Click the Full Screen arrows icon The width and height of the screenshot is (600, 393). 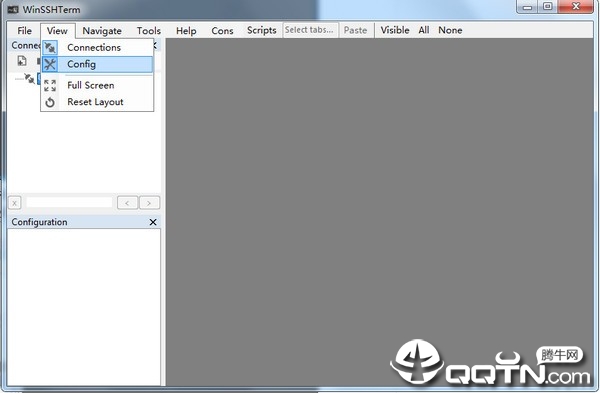[50, 85]
